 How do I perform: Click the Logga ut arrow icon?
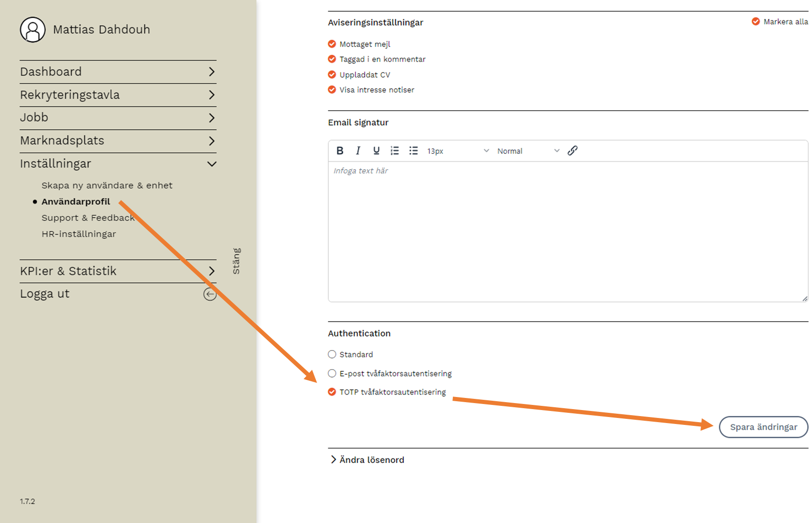click(x=210, y=294)
